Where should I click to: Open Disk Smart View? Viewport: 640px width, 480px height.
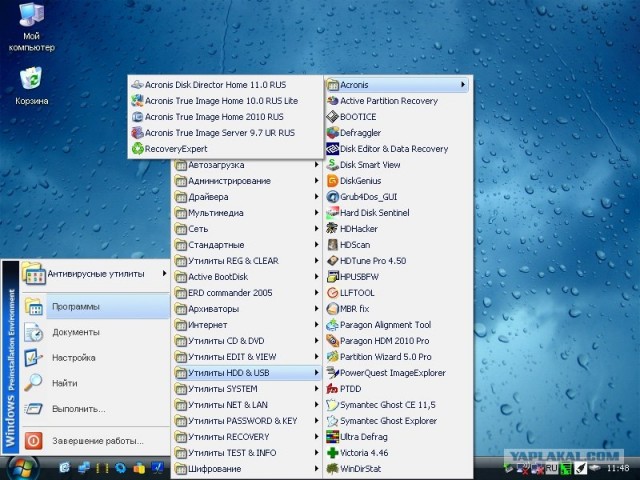tap(398, 164)
